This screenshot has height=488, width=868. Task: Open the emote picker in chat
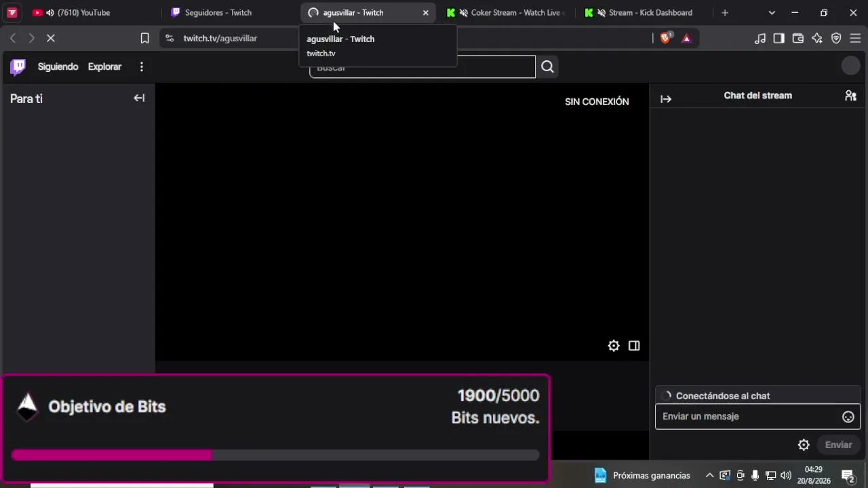coord(848,417)
